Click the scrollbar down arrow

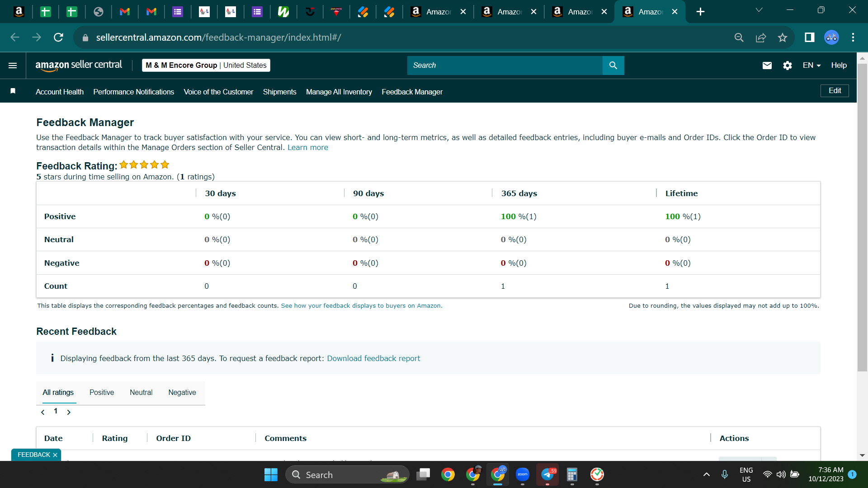point(862,455)
